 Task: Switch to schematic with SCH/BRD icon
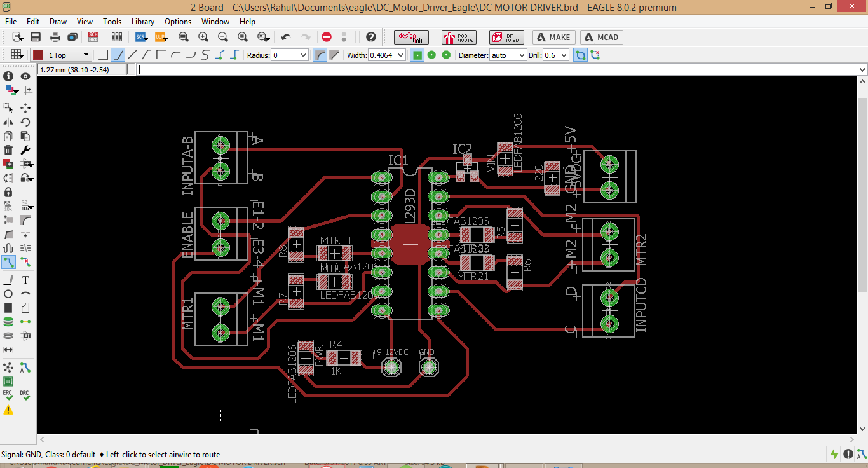[94, 37]
